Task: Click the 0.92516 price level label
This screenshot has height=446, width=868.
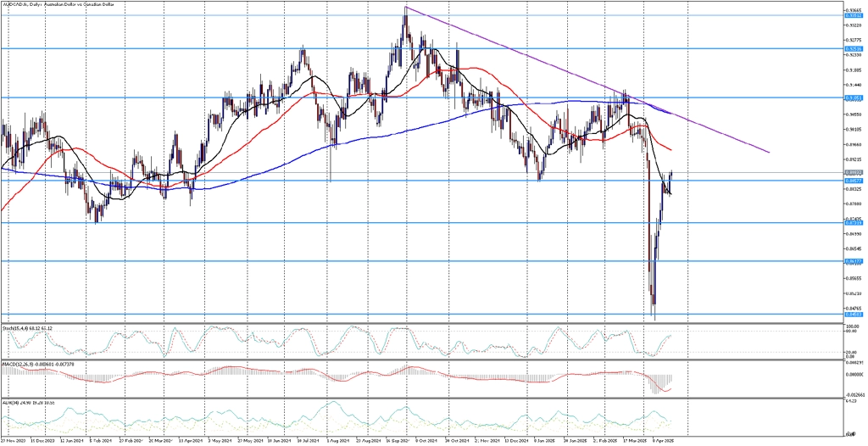Action: pos(854,49)
